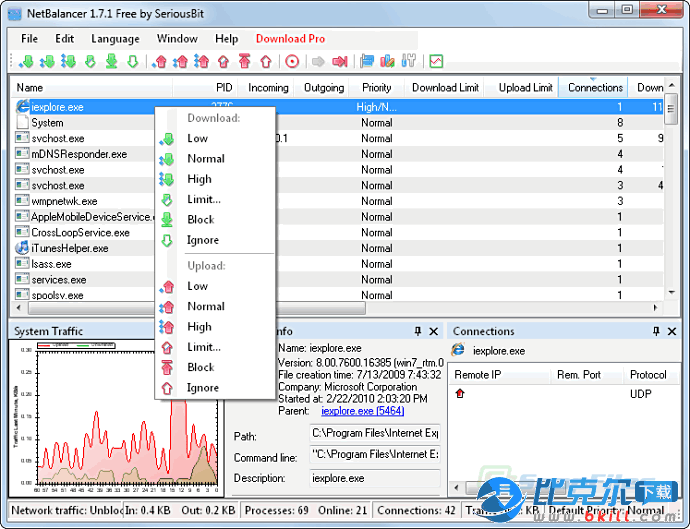Choose download Limit... in the context menu

tap(204, 199)
